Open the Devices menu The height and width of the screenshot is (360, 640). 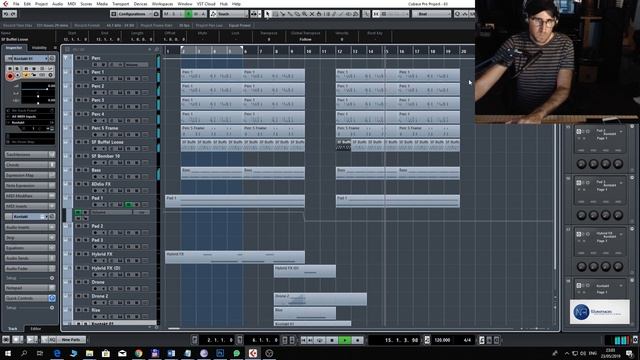click(140, 4)
